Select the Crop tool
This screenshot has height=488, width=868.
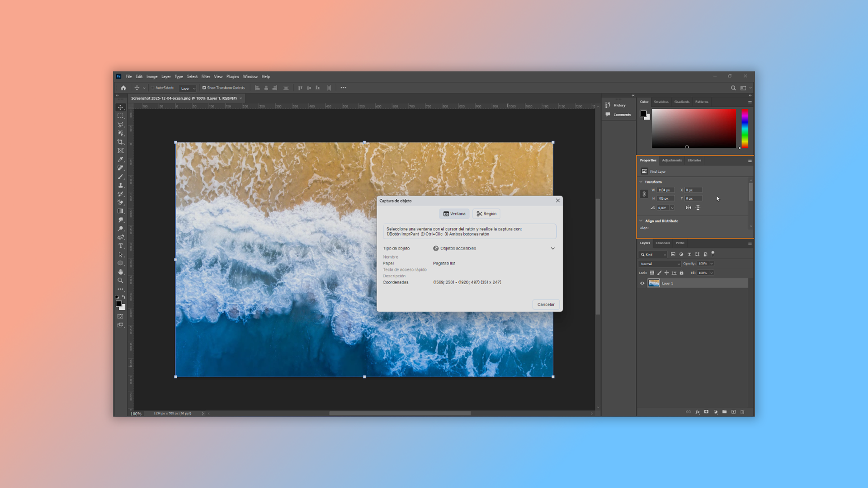[120, 142]
